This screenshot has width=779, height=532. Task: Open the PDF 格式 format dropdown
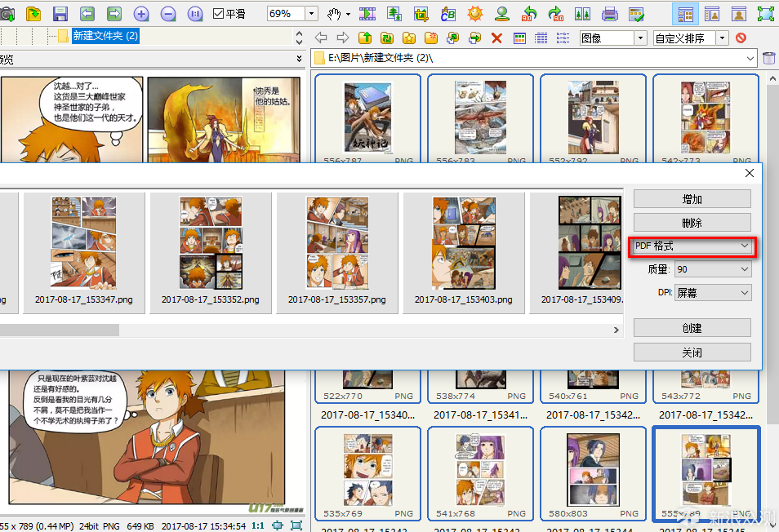pyautogui.click(x=692, y=246)
